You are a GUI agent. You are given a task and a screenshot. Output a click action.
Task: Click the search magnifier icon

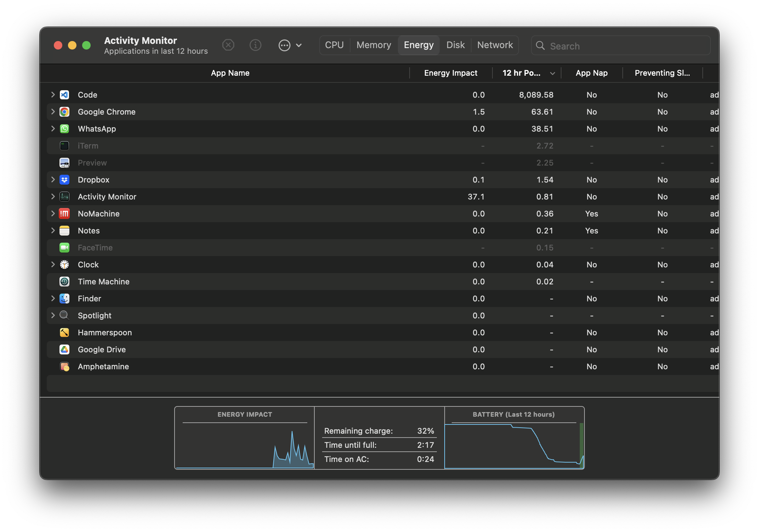540,46
